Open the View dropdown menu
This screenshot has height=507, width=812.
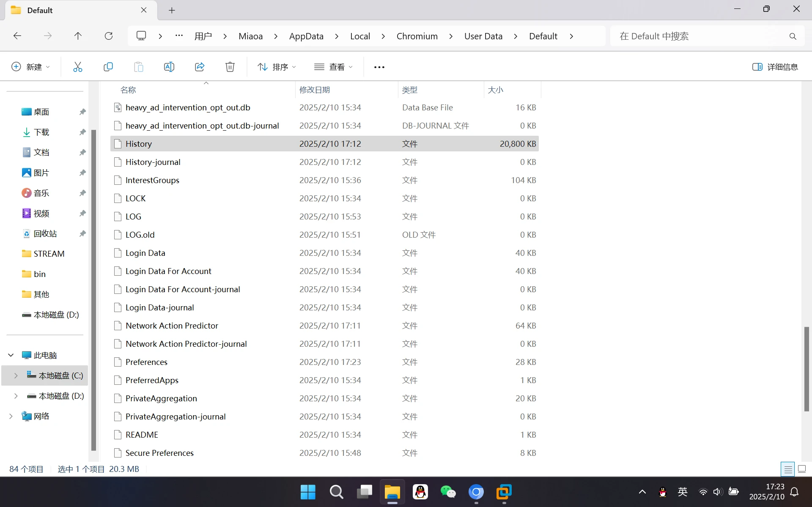[333, 67]
